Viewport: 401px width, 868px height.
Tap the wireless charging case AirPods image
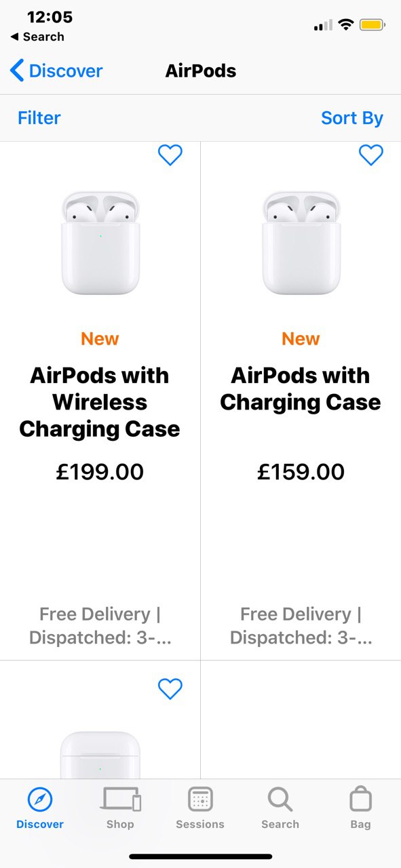tap(100, 243)
